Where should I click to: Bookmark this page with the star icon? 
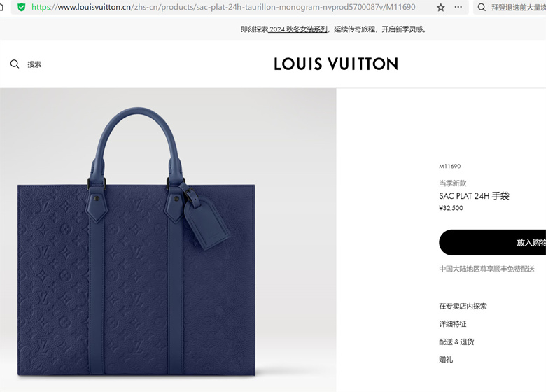(441, 7)
